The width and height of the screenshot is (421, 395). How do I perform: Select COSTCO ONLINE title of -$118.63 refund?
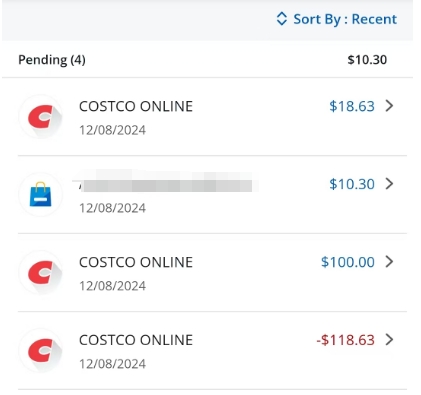[136, 340]
